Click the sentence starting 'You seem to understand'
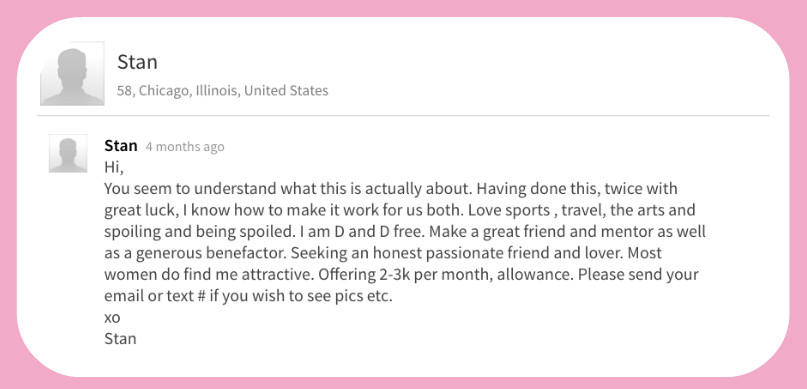Screen dimensions: 807x389 point(288,189)
